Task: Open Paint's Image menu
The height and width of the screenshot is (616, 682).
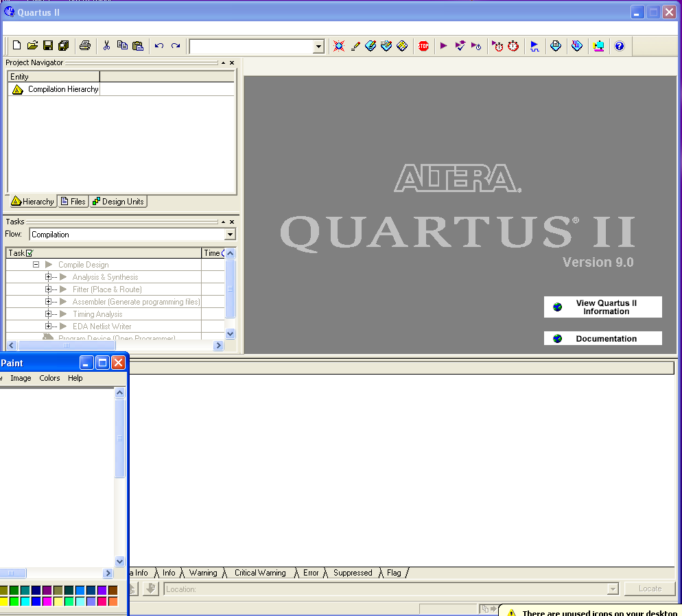Action: pyautogui.click(x=21, y=378)
